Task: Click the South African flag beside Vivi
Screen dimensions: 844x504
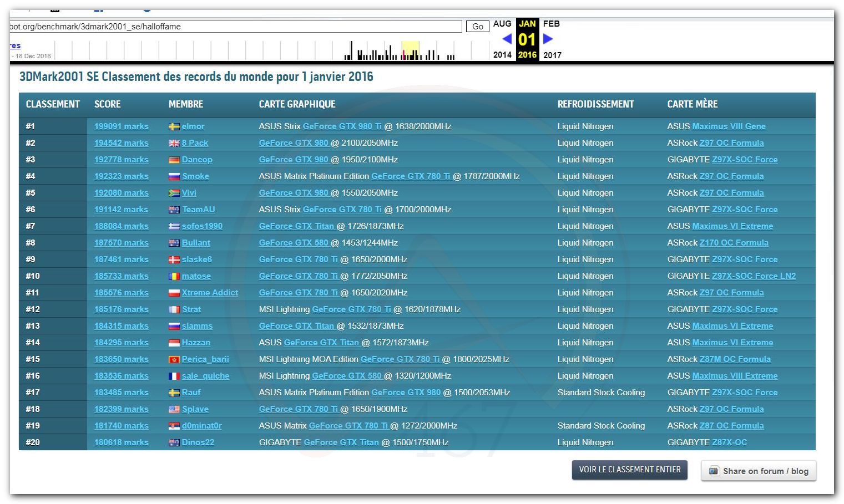Action: point(174,193)
